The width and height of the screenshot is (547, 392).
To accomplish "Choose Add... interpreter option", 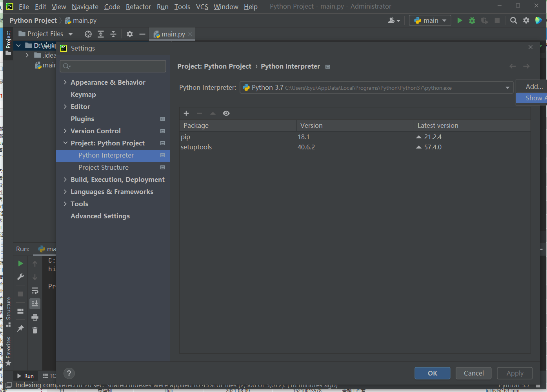I will coord(534,87).
